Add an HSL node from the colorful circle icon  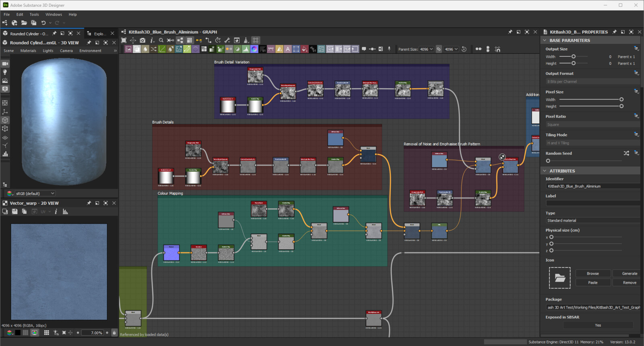click(254, 49)
